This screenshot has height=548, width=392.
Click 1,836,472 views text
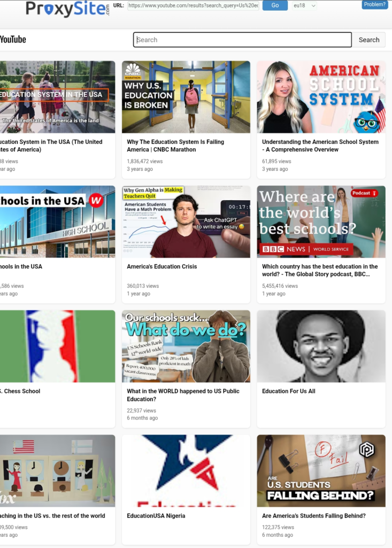coord(144,162)
